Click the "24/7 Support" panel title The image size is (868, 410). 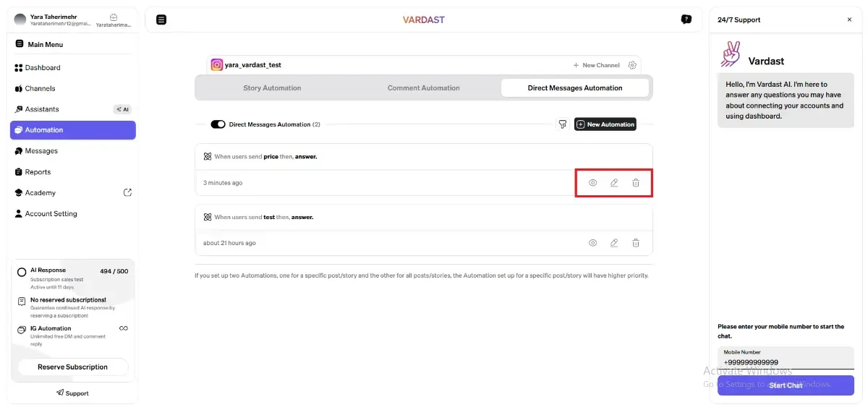click(x=739, y=20)
